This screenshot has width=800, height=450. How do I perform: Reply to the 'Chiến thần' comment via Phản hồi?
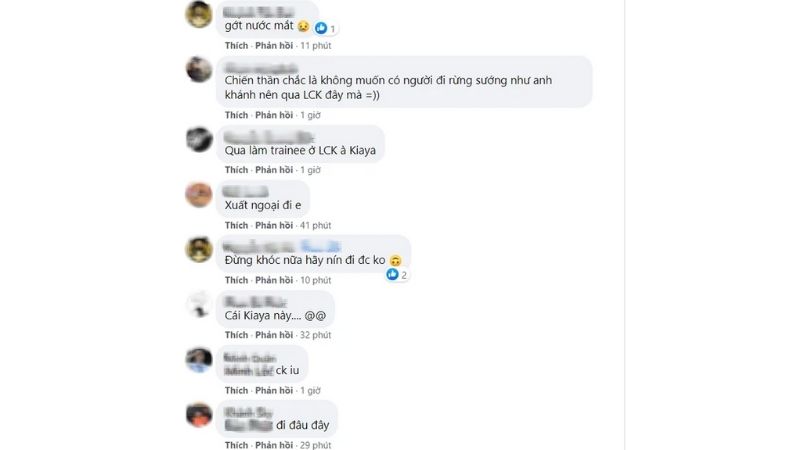pyautogui.click(x=274, y=115)
